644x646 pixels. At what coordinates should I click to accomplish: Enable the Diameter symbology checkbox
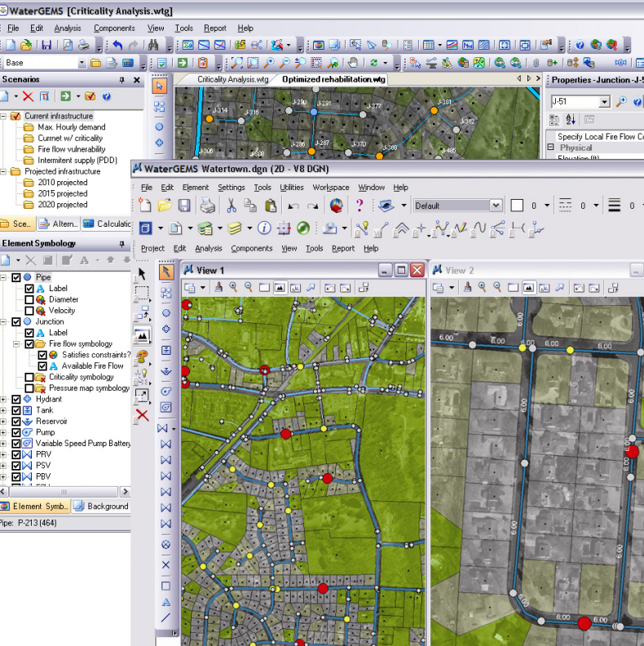click(x=29, y=299)
